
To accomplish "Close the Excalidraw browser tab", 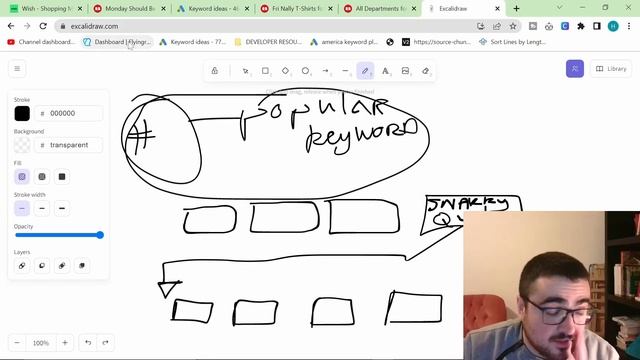I will coord(497,9).
